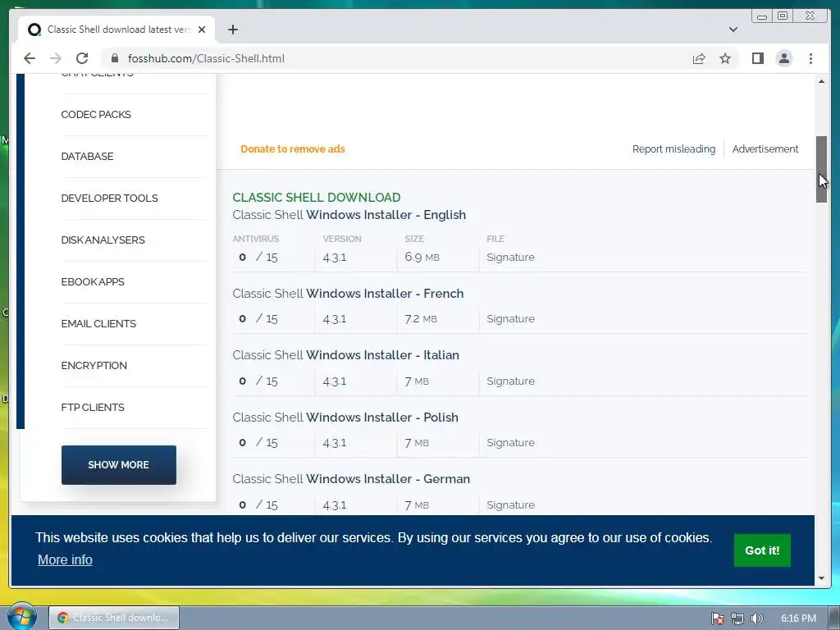Download Classic Shell Windows Installer - Polish
Image resolution: width=840 pixels, height=630 pixels.
coord(345,418)
